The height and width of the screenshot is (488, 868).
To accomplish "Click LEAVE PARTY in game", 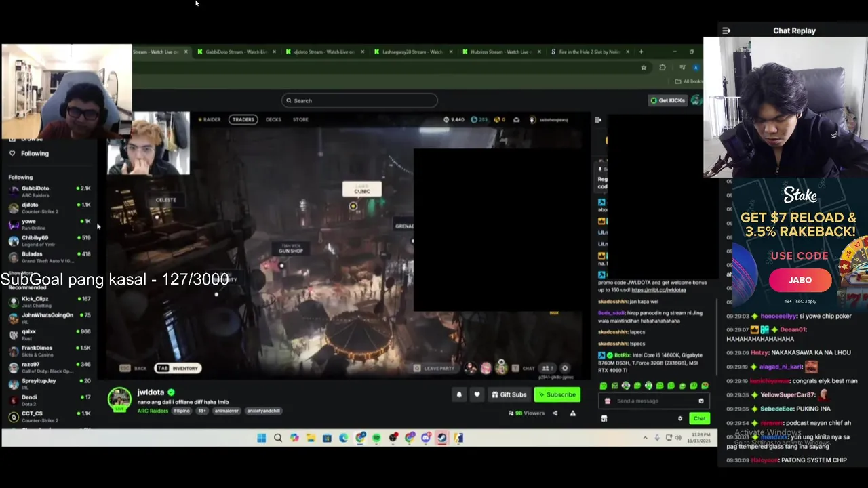I will pyautogui.click(x=435, y=368).
